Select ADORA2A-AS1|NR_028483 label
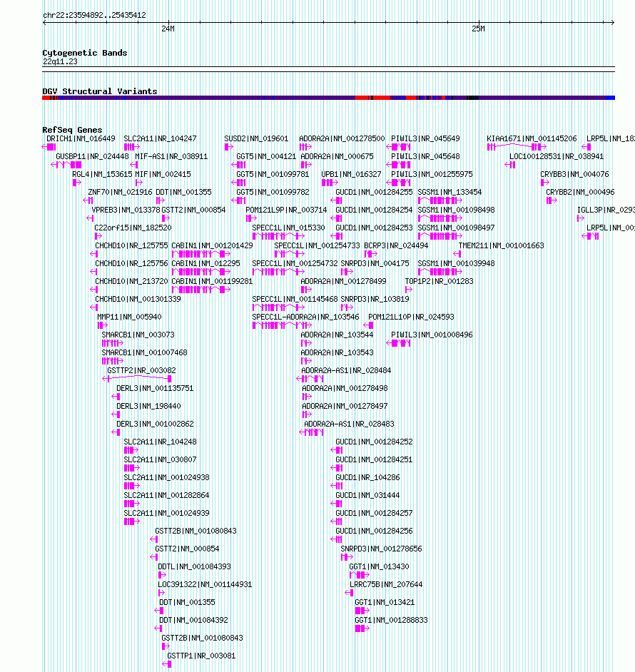The image size is (635, 672). coord(349,424)
